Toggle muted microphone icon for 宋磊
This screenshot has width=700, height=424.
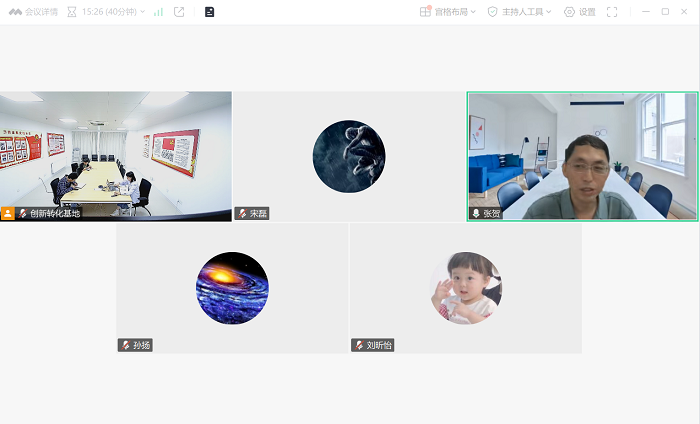(241, 213)
